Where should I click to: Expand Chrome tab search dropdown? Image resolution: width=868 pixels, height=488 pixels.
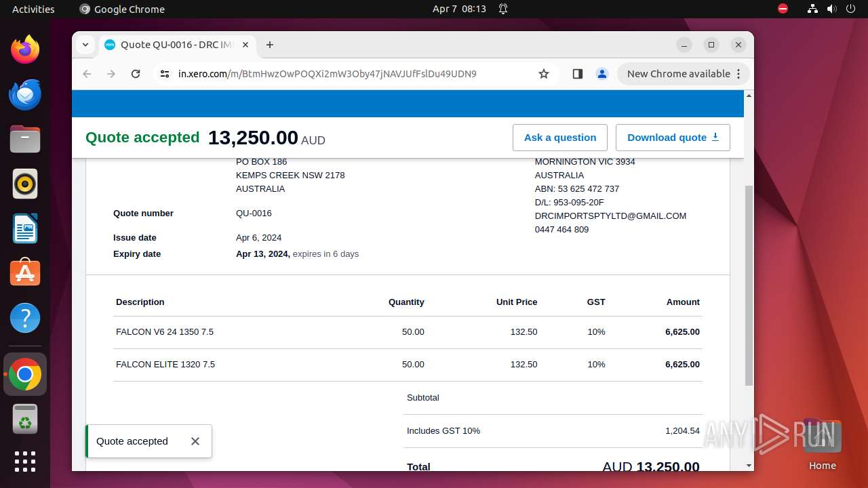(85, 45)
